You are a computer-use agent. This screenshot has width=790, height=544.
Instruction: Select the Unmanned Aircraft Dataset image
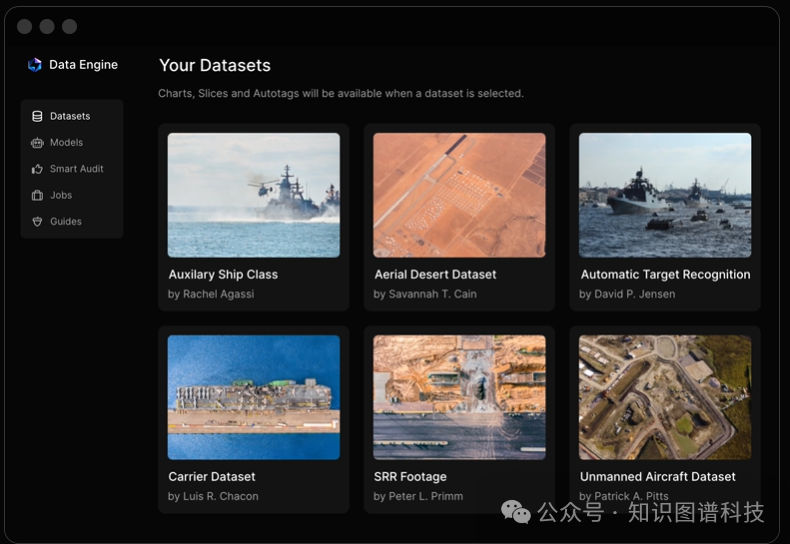tap(665, 397)
